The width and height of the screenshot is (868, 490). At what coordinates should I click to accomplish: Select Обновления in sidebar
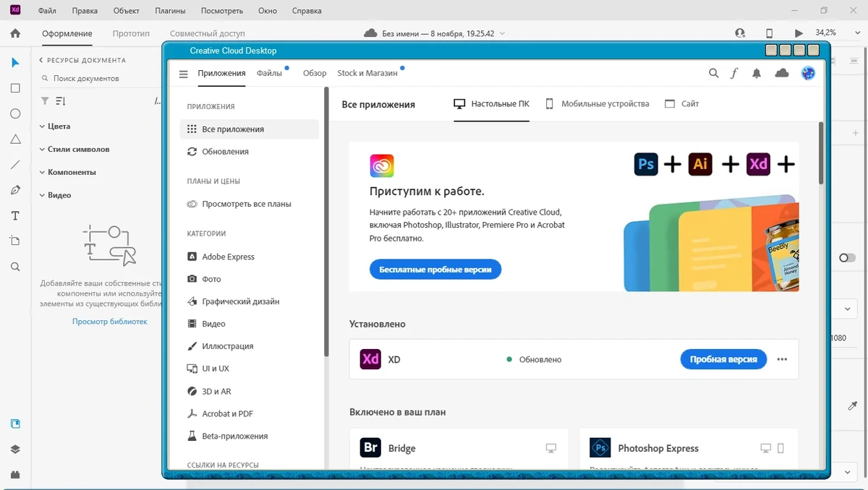250,152
